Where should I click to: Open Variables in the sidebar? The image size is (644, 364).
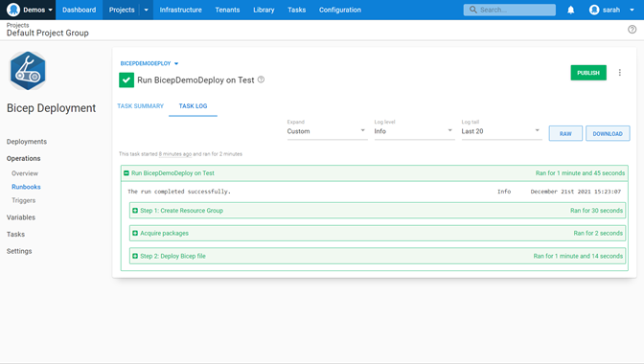[21, 217]
